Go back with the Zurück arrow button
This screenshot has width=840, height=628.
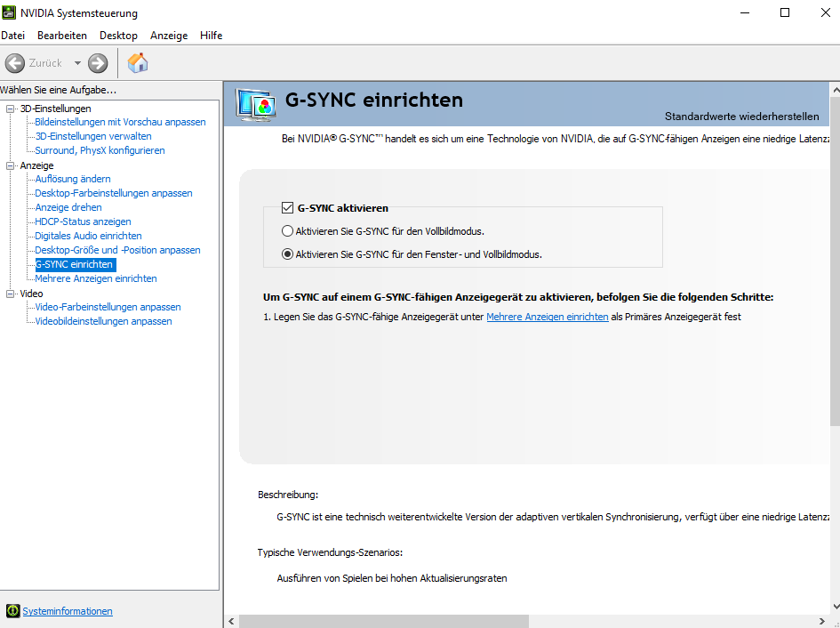(15, 63)
